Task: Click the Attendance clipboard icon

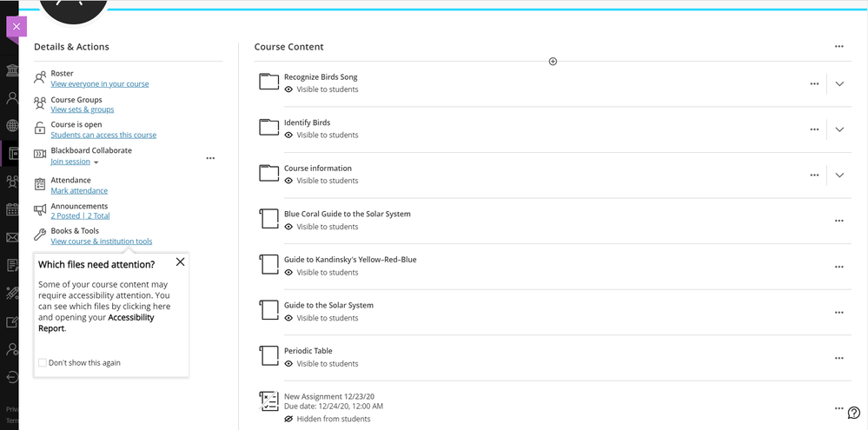Action: [x=40, y=184]
